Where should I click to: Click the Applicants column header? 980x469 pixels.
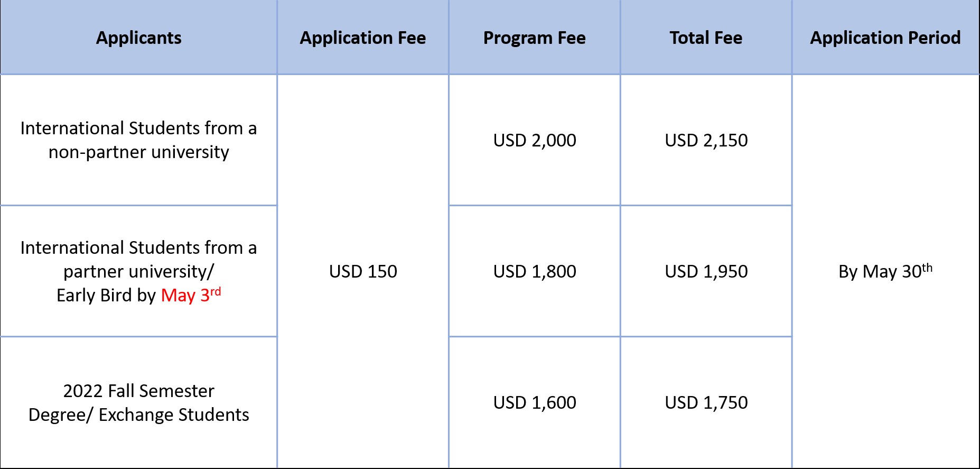coord(138,38)
